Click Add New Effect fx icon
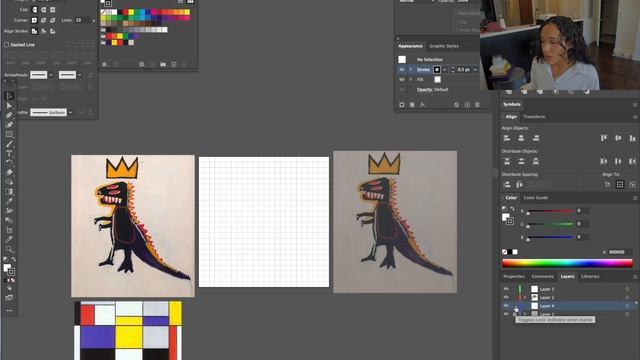The width and height of the screenshot is (640, 360). 423,105
